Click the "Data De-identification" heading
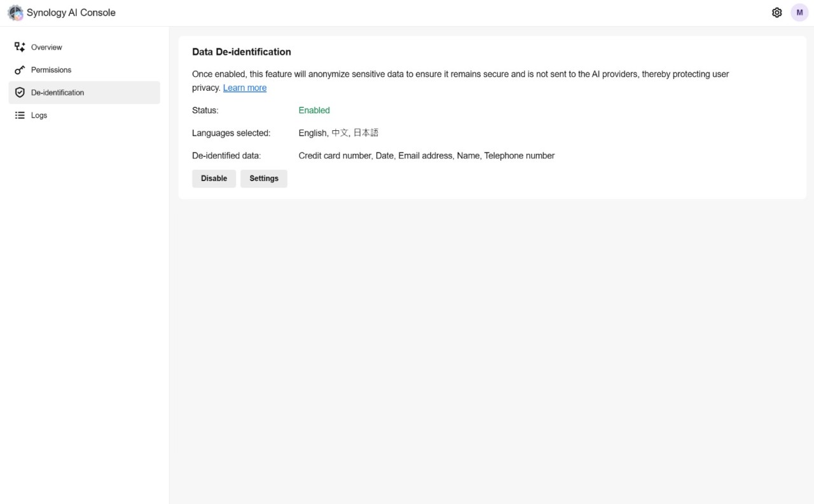The width and height of the screenshot is (814, 504). point(241,52)
